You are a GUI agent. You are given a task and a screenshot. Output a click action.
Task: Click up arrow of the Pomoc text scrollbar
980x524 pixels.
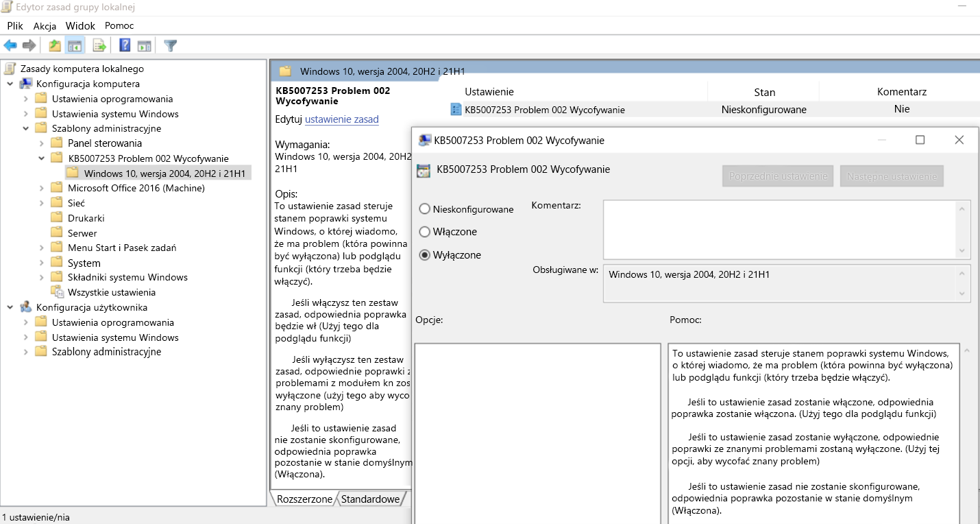coord(967,350)
